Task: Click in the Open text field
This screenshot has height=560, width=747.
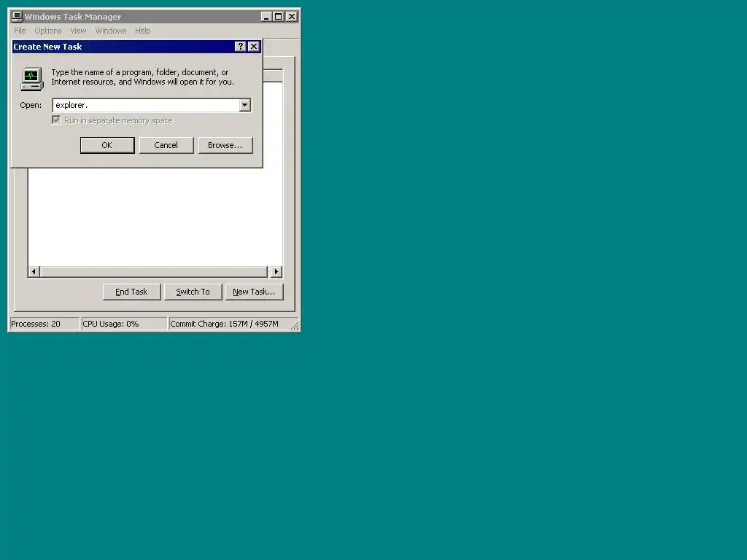Action: coord(146,105)
